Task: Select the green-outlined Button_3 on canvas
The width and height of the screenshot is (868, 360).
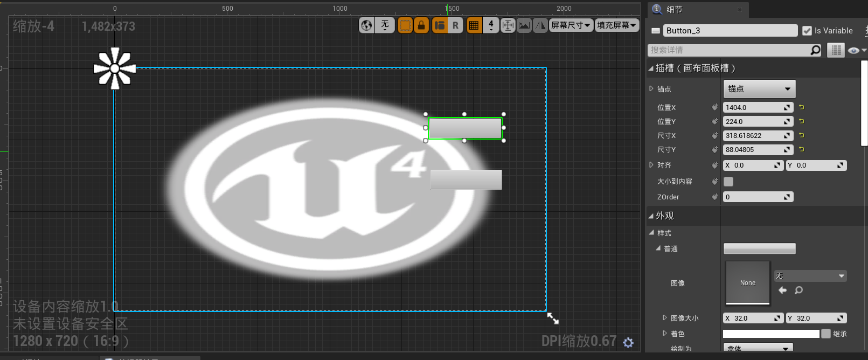Action: coord(465,128)
